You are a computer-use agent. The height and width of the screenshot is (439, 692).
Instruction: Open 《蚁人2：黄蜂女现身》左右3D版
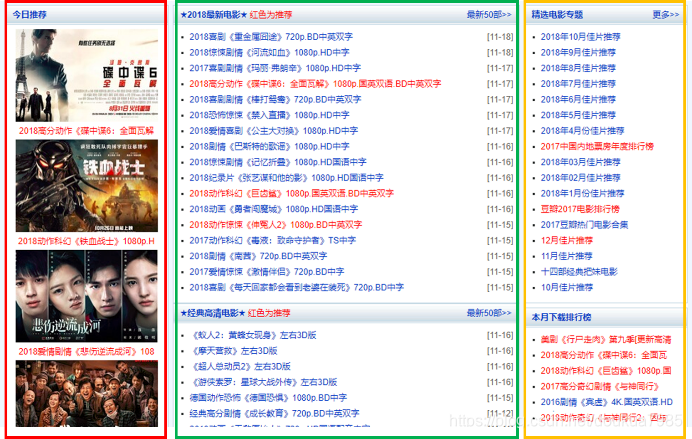click(253, 335)
